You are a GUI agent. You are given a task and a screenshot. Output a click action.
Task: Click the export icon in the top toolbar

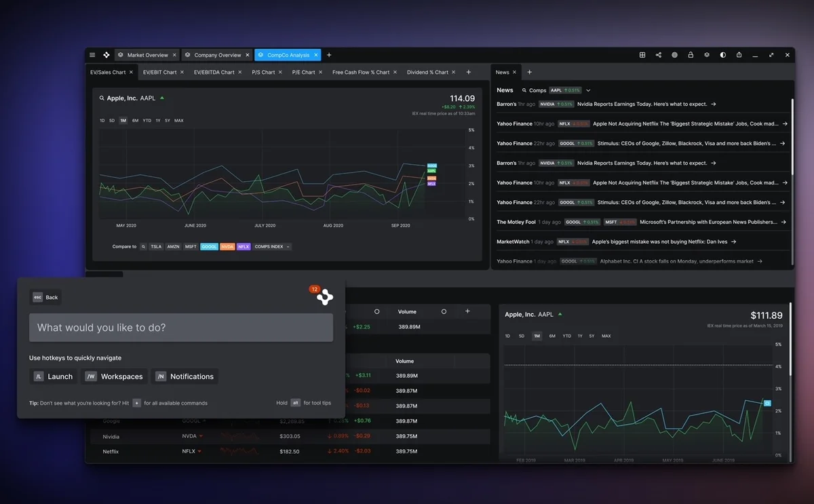click(738, 54)
